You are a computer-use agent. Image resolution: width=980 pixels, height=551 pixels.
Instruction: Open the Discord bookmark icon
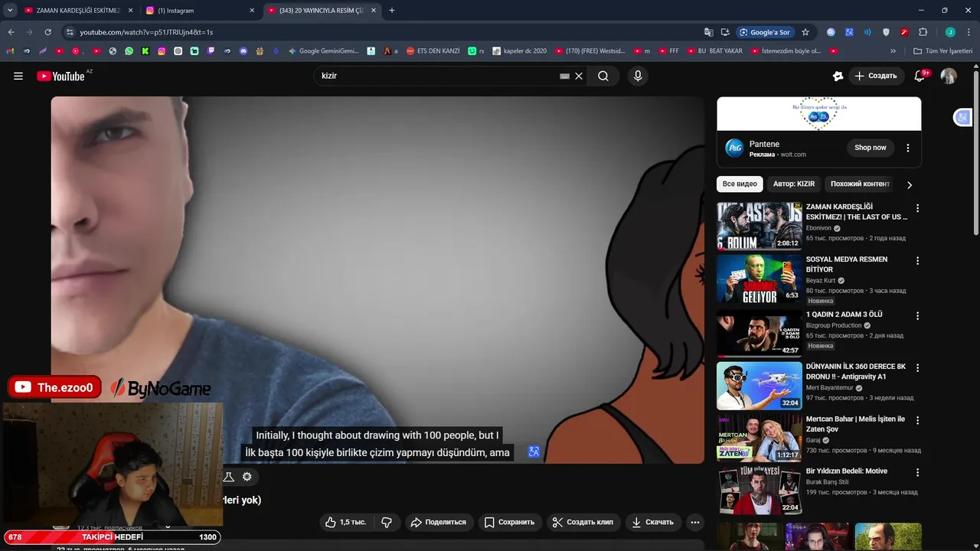pyautogui.click(x=243, y=51)
